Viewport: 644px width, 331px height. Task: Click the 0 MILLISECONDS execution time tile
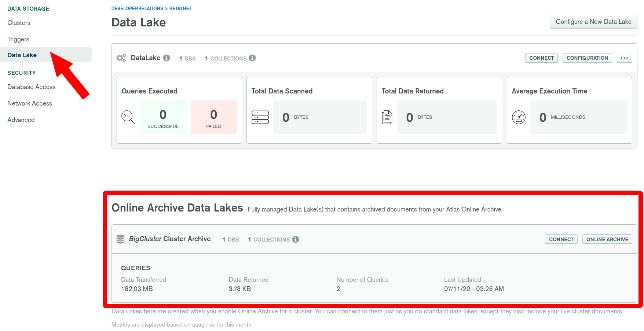(x=579, y=117)
